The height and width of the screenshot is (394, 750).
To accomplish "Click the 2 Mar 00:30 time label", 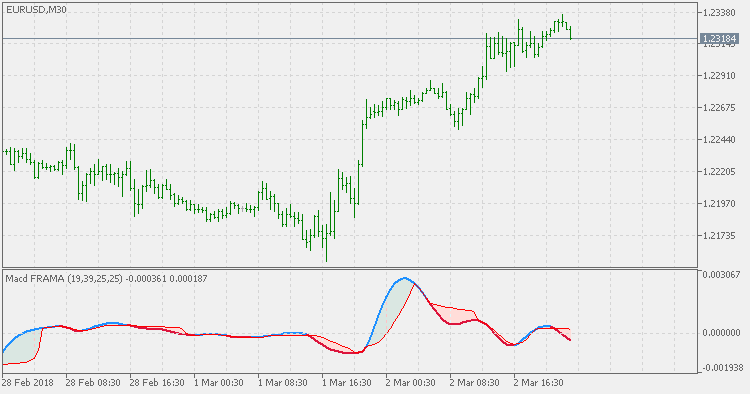I will point(411,383).
